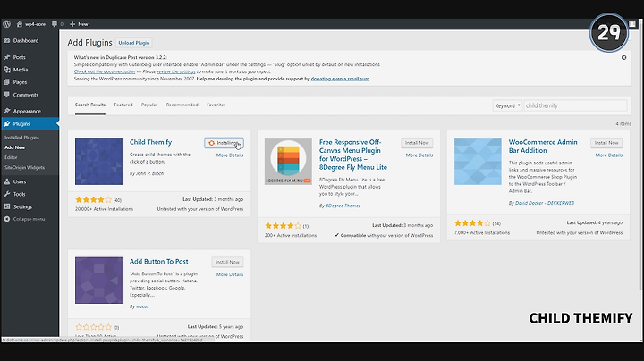Switch to the Favorites tab
The height and width of the screenshot is (361, 644).
coord(216,105)
